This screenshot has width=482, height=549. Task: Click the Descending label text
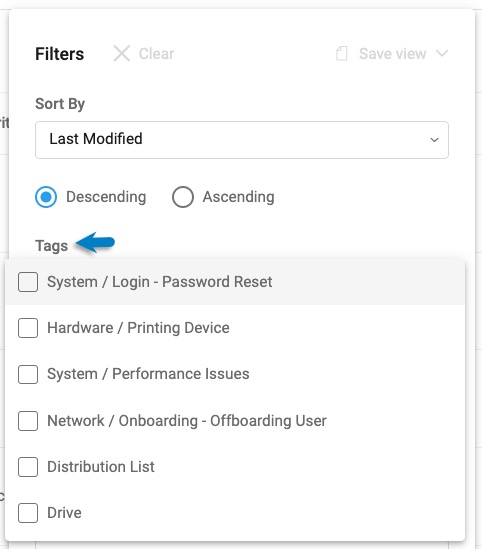(x=106, y=197)
